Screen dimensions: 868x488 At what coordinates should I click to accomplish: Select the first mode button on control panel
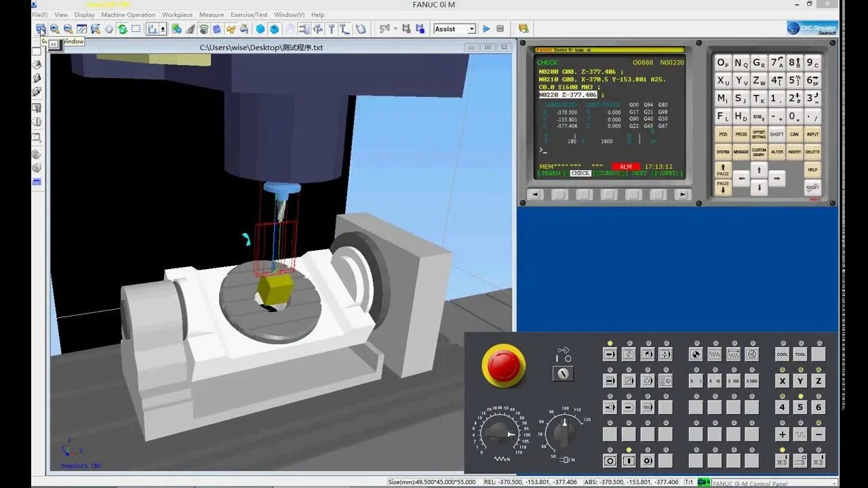[610, 354]
